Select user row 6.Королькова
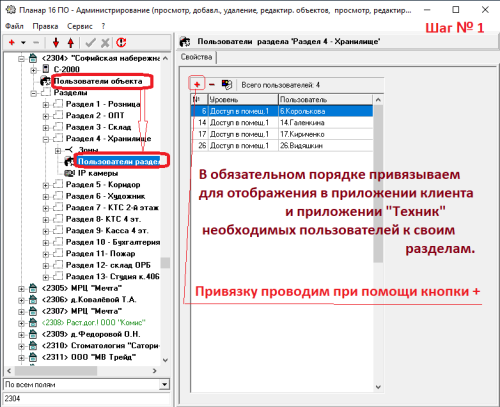This screenshot has height=407, width=500. pos(282,111)
